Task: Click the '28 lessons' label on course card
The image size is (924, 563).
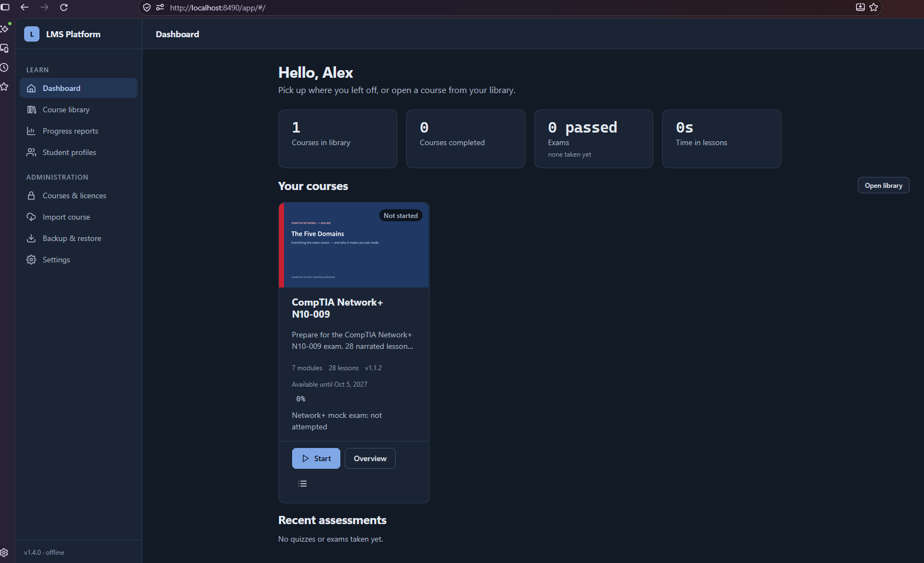Action: point(344,368)
